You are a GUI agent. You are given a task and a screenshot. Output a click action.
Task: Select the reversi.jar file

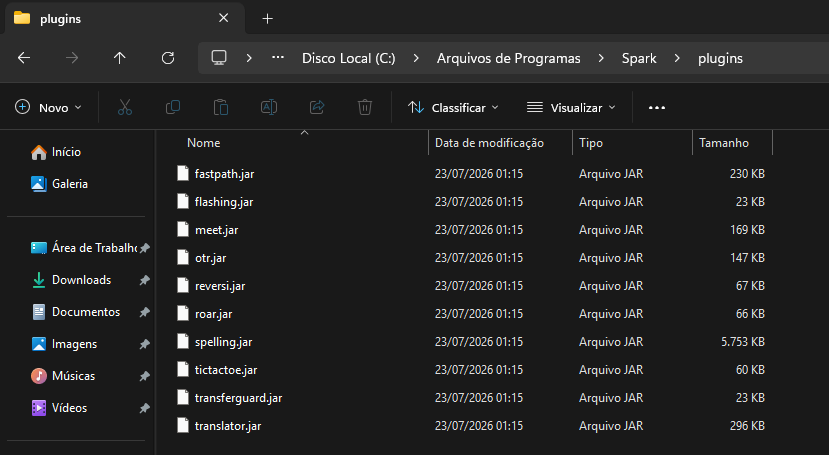220,286
